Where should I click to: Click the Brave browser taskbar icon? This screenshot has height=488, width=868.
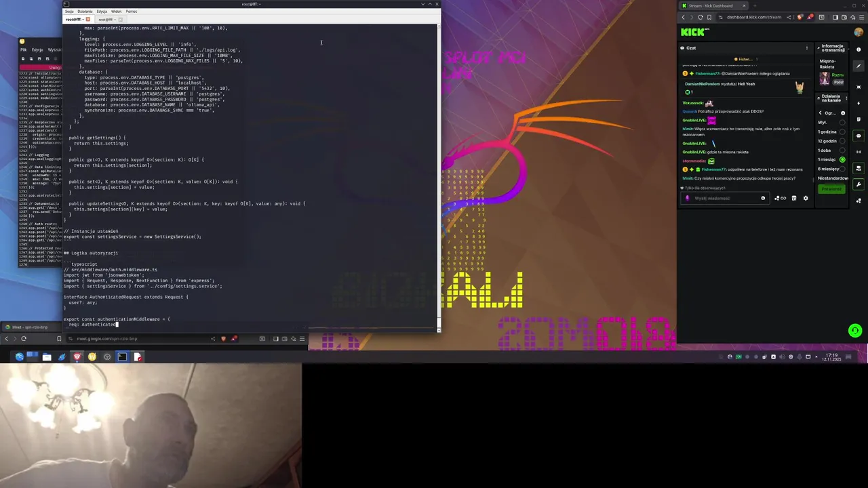click(77, 357)
